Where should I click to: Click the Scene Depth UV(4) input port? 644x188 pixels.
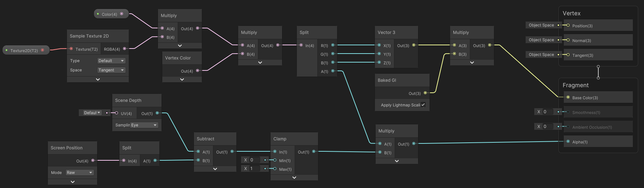click(117, 113)
